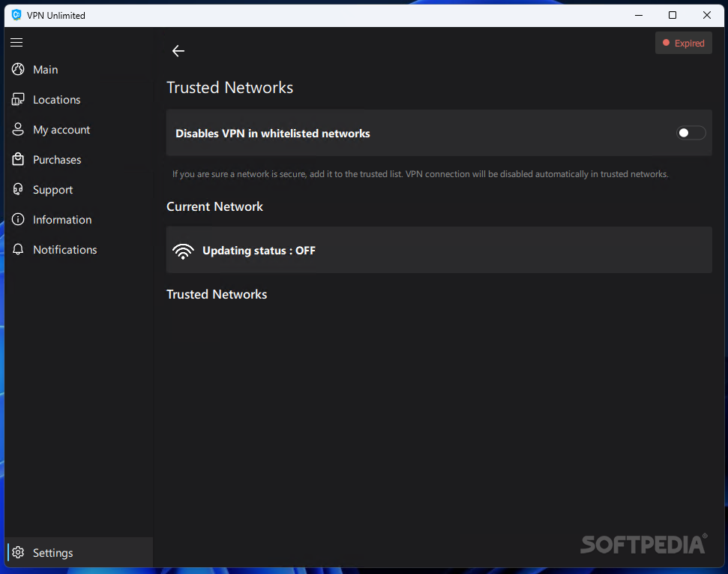The height and width of the screenshot is (574, 728).
Task: Click the Main globe icon
Action: click(18, 69)
